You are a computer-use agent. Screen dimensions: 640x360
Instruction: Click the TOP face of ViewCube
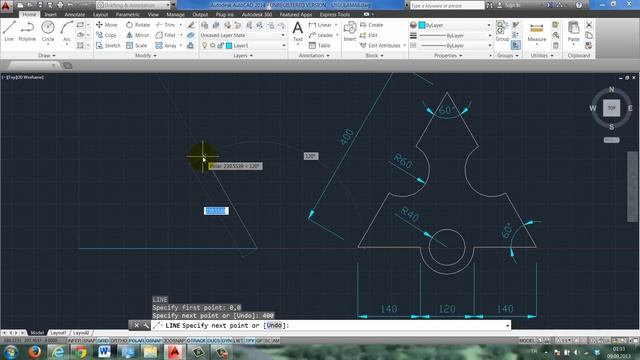tap(611, 108)
